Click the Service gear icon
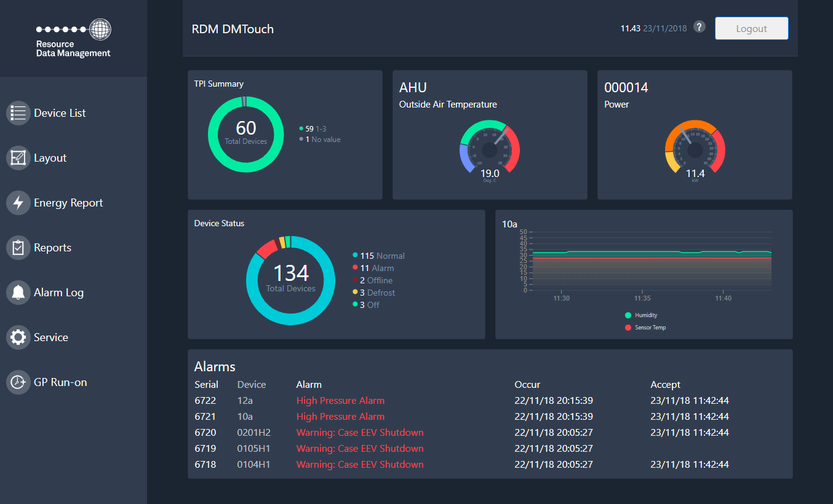Screen dimensions: 833x504 (18, 337)
